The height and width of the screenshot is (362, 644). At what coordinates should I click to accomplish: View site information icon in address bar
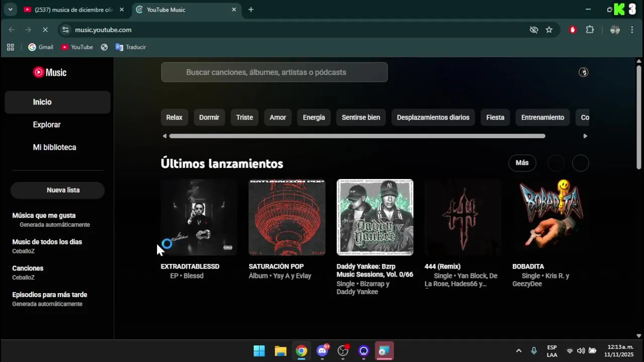[65, 30]
